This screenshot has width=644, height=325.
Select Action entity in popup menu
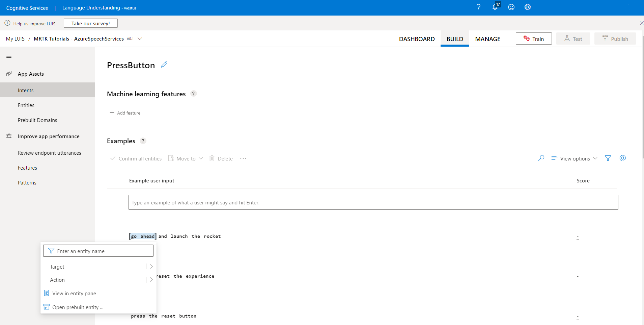pos(57,280)
